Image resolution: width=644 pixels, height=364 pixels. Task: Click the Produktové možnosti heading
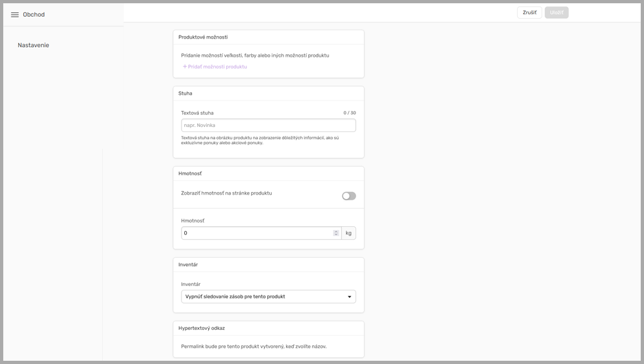203,37
